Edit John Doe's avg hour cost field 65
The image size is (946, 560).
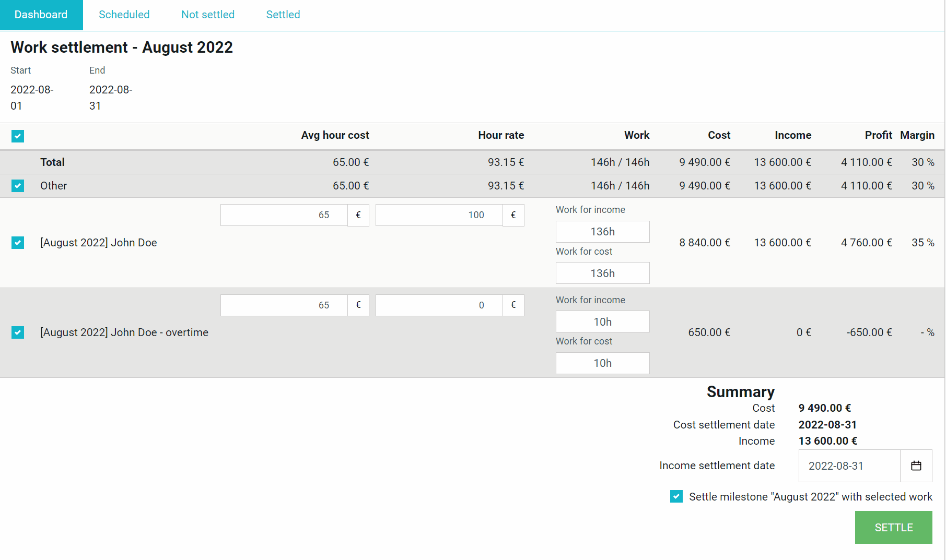[x=284, y=215]
